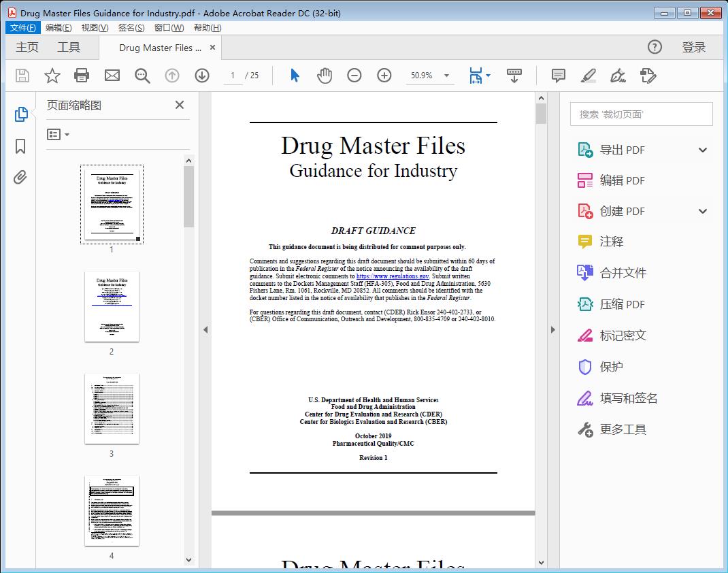
Task: Activate the Find search icon
Action: [142, 76]
